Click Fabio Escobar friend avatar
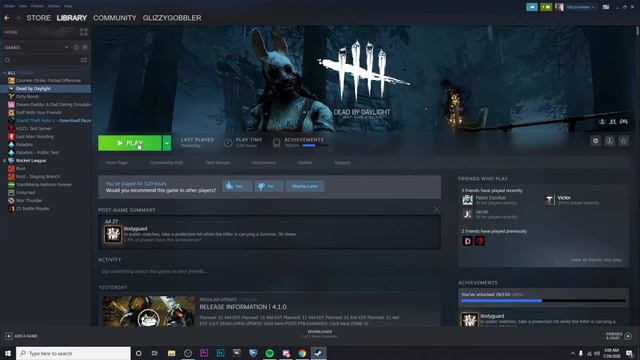The image size is (640, 360). pyautogui.click(x=467, y=200)
